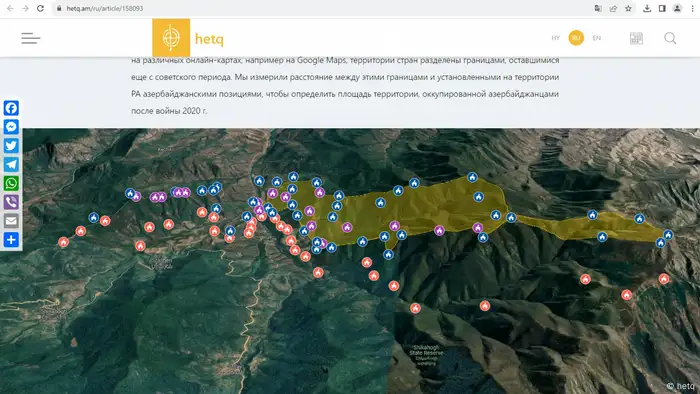Switch the site language to HY
This screenshot has height=394, width=700.
(x=555, y=38)
